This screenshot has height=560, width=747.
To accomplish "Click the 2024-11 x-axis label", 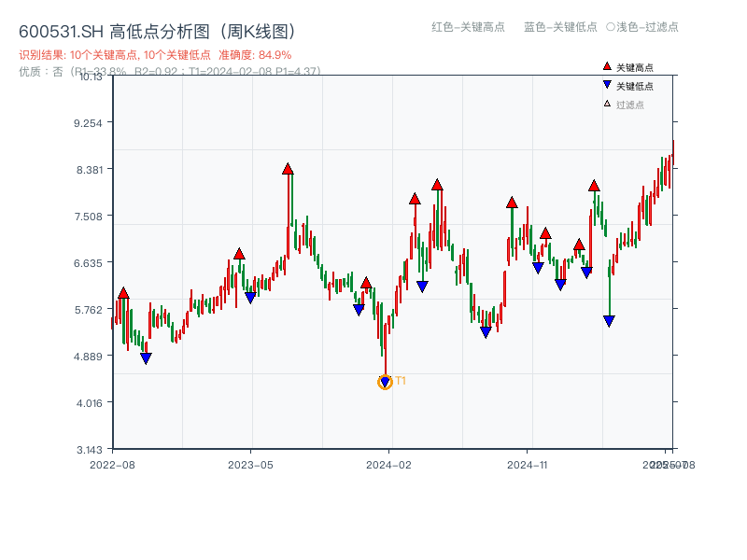I will 527,465.
